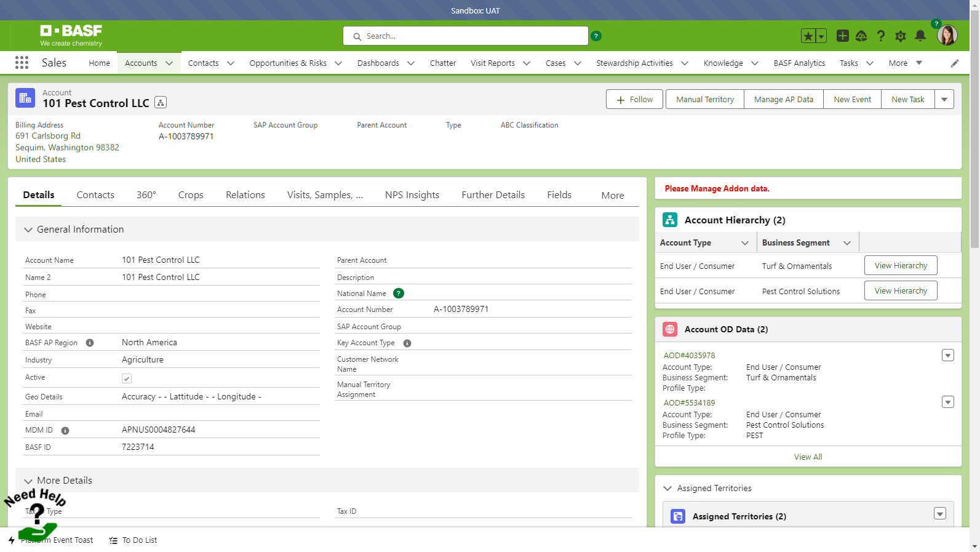Open the Contacts nav dropdown chevron

pyautogui.click(x=231, y=63)
